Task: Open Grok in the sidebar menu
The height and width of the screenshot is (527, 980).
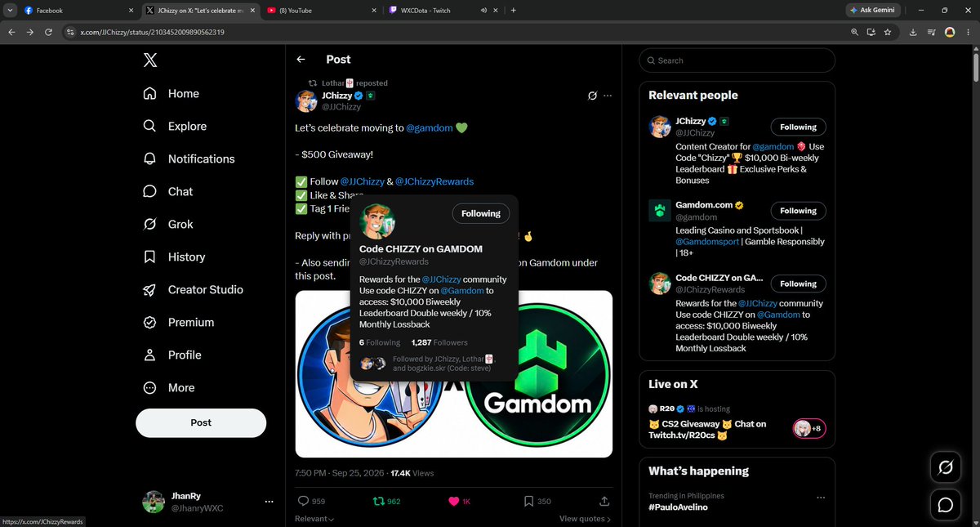Action: pyautogui.click(x=168, y=224)
